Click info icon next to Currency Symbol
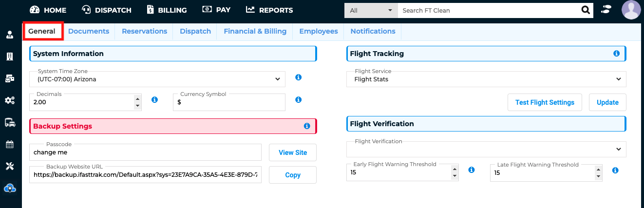This screenshot has height=208, width=644. (x=299, y=100)
